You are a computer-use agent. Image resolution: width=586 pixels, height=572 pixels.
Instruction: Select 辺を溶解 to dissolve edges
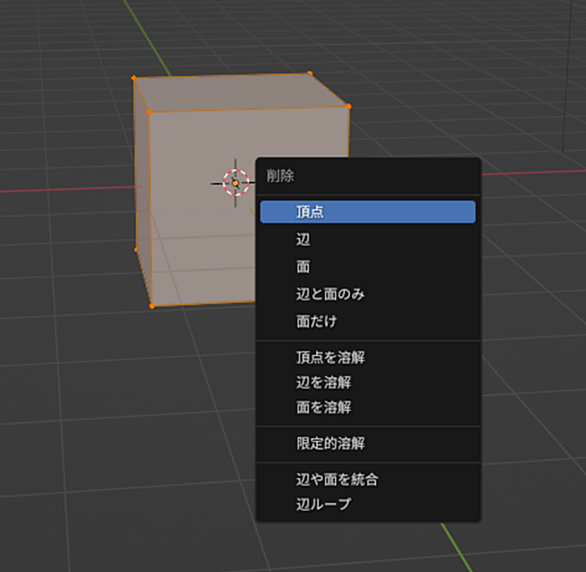pyautogui.click(x=368, y=383)
